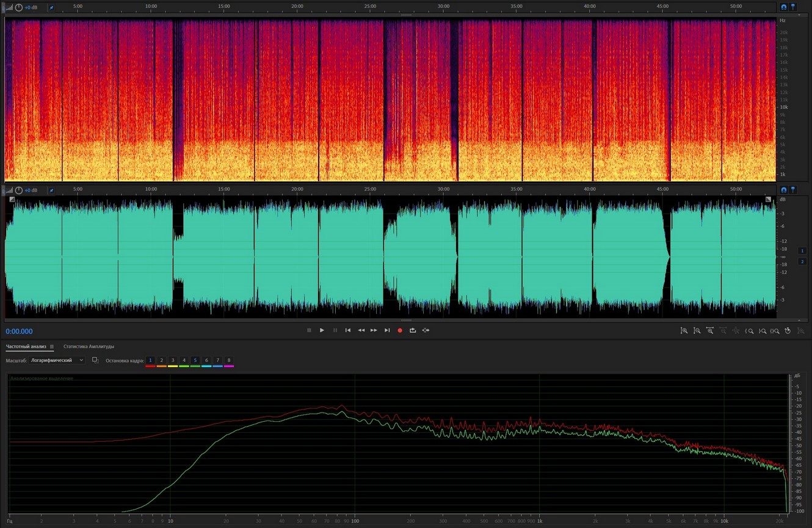Click frame hold button 3
Image resolution: width=812 pixels, height=528 pixels.
tap(173, 361)
